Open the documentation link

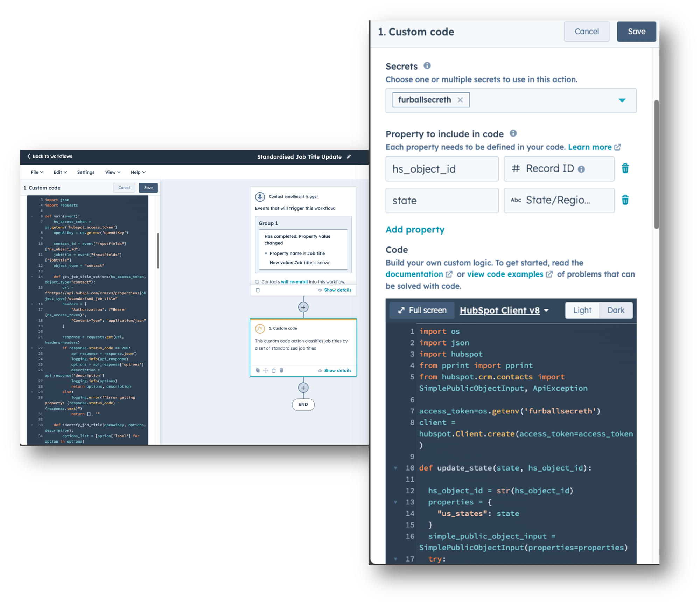(419, 274)
